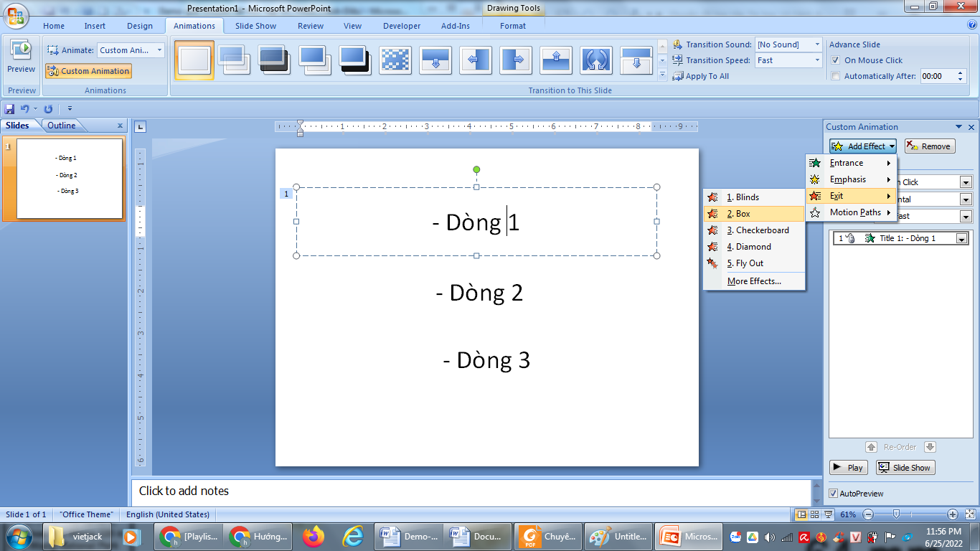Select slide 1 thumbnail in Slides pane
Screen dimensions: 980x551
coord(70,179)
